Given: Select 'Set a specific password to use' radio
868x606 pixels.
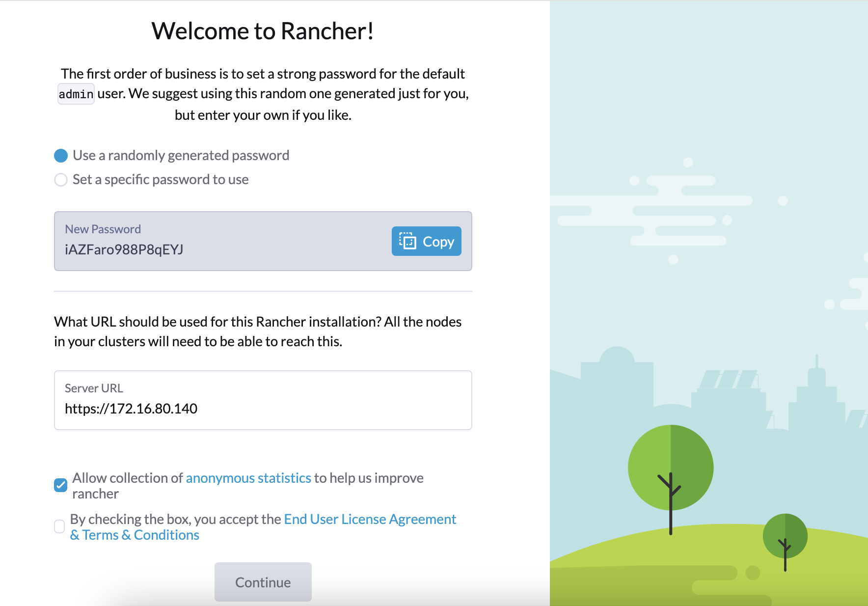Looking at the screenshot, I should (61, 180).
